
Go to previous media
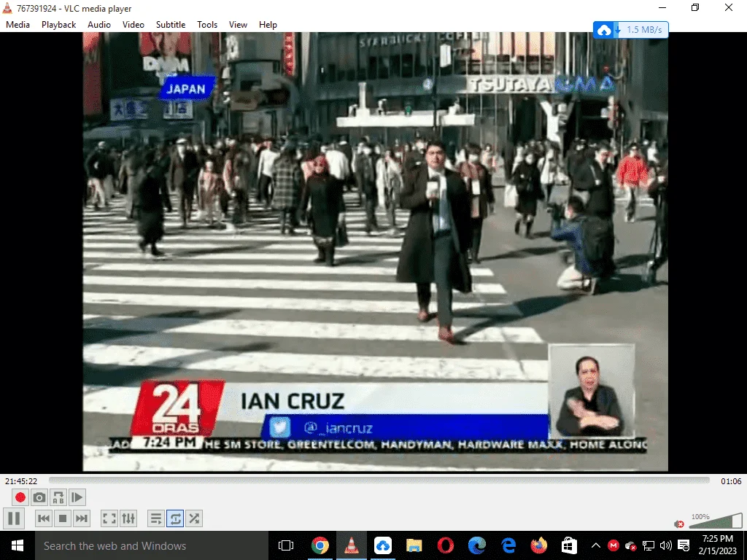(x=43, y=518)
